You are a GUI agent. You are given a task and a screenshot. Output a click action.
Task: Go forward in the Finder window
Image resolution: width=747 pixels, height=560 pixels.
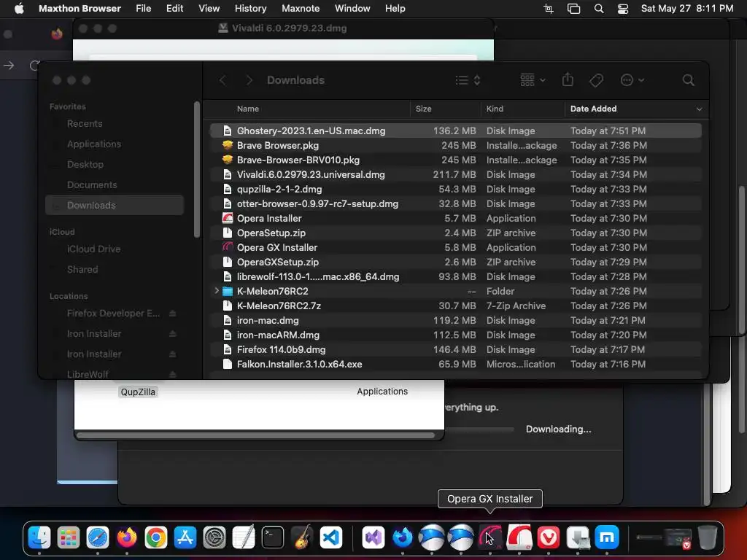coord(249,80)
